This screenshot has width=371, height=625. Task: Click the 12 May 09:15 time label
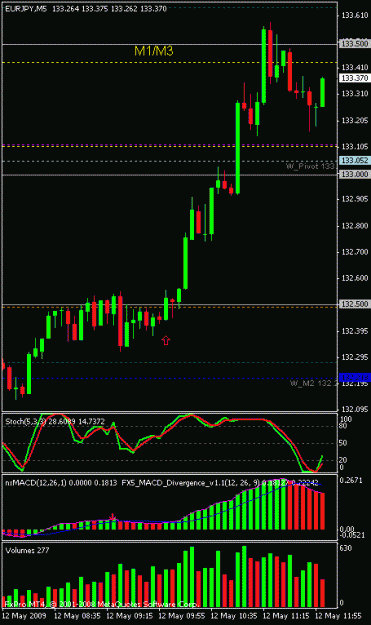(x=130, y=616)
